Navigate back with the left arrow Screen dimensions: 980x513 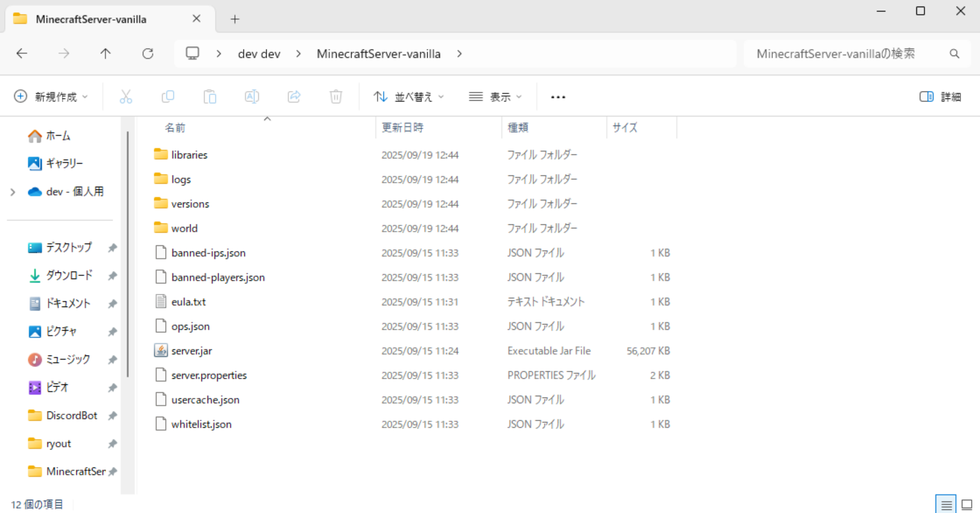coord(22,54)
